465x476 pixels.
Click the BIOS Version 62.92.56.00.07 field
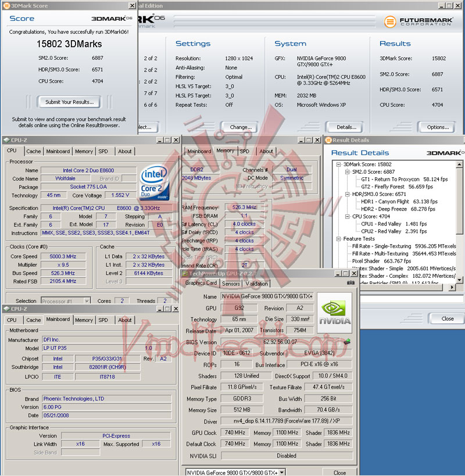pyautogui.click(x=280, y=342)
